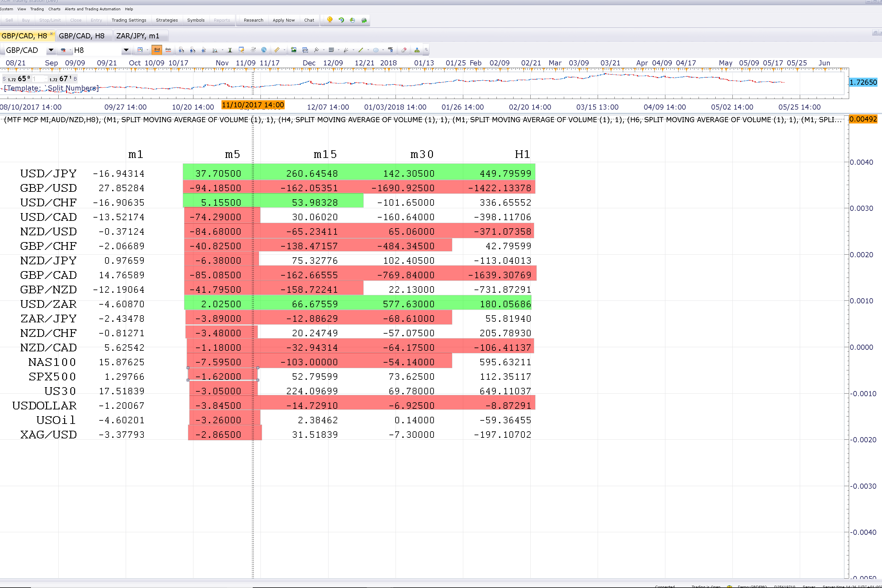This screenshot has width=882, height=588.
Task: Close the active GBP/CAD, H8 tab
Action: click(51, 34)
